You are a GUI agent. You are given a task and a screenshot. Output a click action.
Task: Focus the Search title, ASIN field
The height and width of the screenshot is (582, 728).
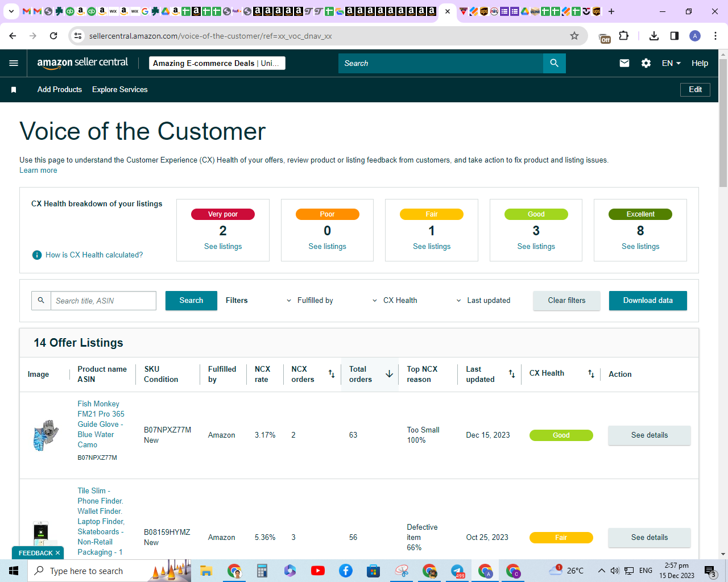point(104,301)
